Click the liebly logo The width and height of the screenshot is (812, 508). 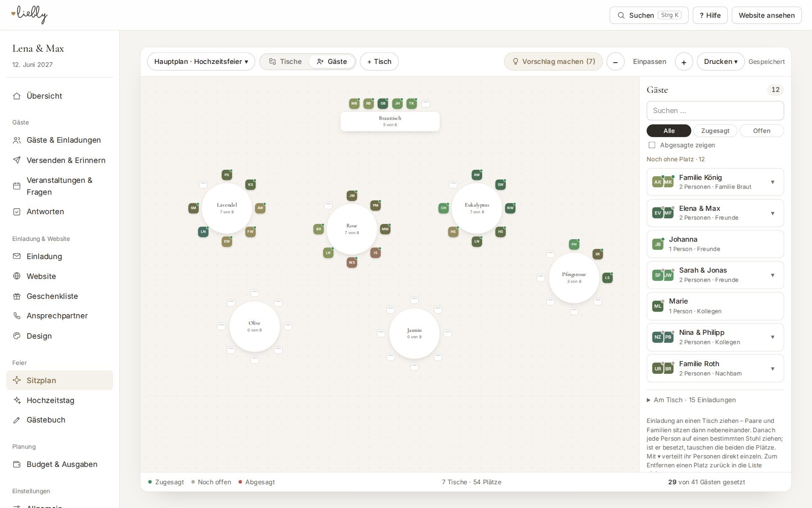(x=29, y=15)
